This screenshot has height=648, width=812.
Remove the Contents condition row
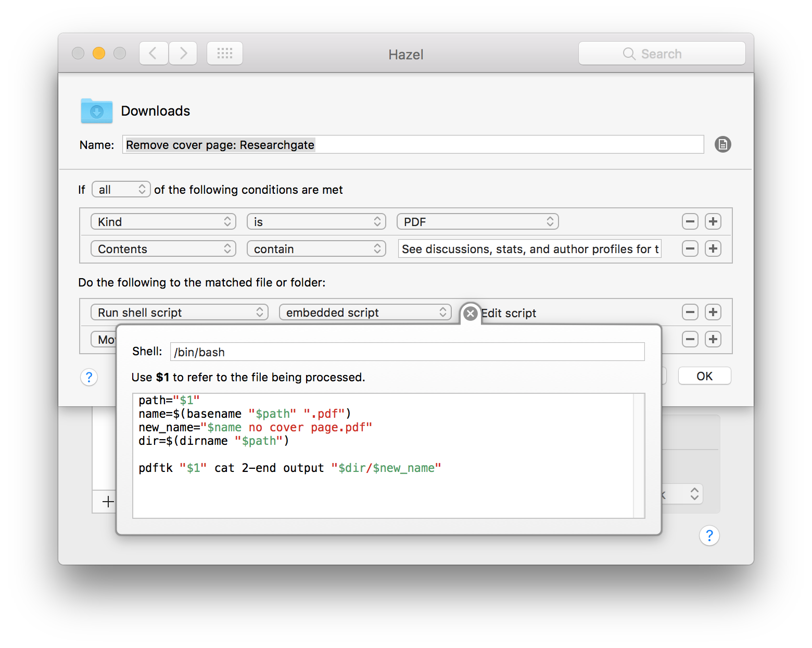tap(690, 248)
